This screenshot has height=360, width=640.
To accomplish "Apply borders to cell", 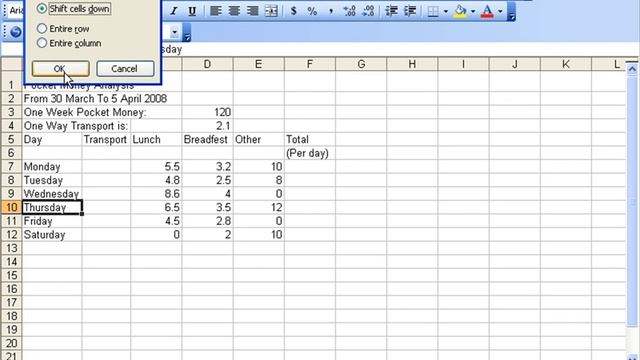I will coord(433,11).
